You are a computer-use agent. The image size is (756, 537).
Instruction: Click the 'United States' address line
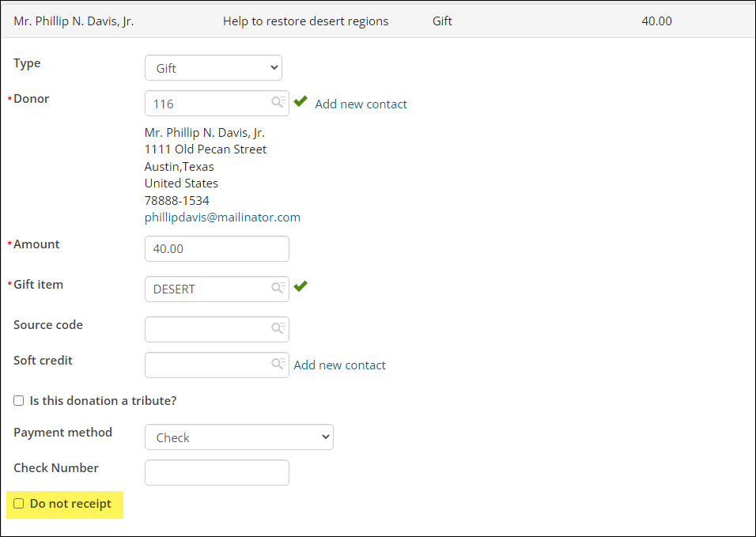pos(181,183)
